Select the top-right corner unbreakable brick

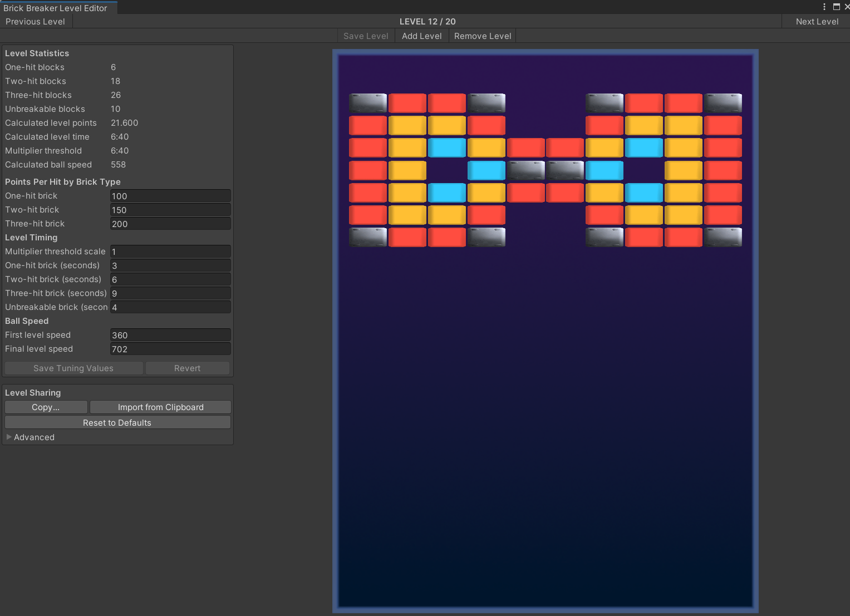click(723, 103)
